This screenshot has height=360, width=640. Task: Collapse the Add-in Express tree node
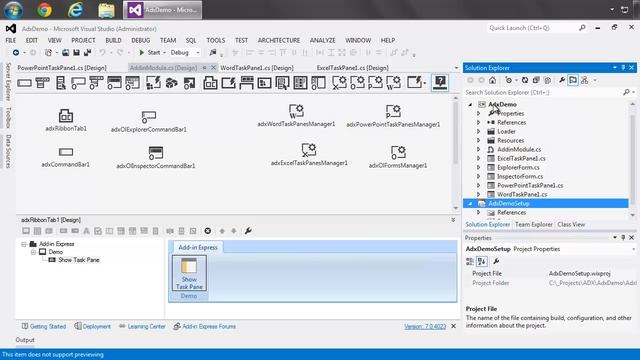(x=24, y=244)
